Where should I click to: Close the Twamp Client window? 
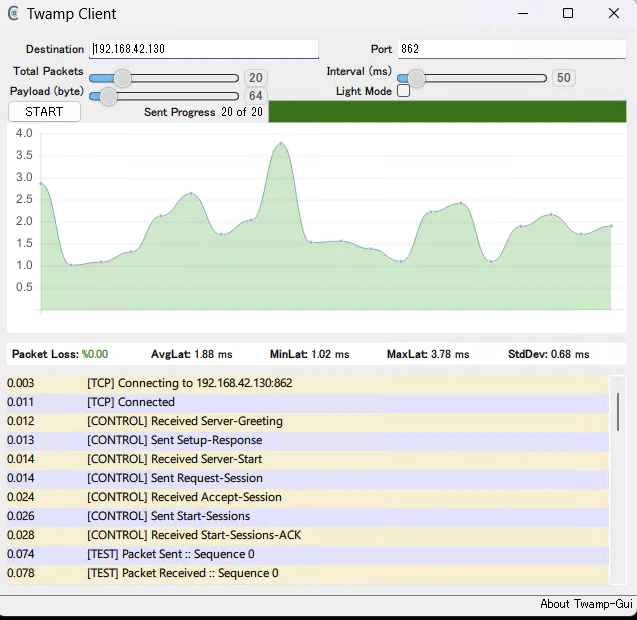pos(614,13)
